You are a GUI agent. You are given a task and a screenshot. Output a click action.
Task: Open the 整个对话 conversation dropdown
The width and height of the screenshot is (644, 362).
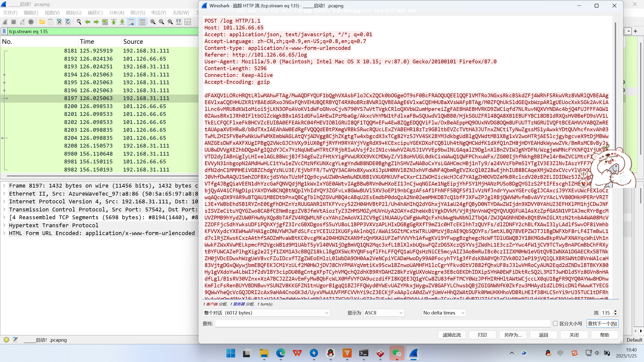[x=266, y=313]
